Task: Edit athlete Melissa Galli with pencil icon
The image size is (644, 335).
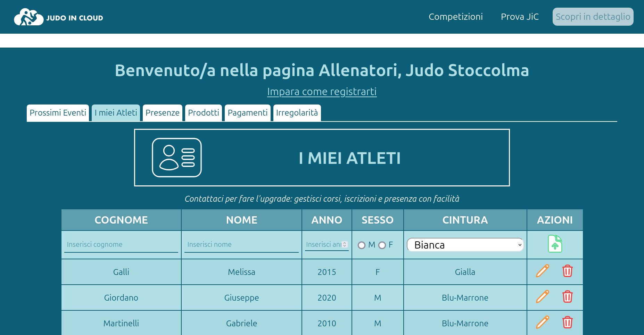Action: pos(542,271)
